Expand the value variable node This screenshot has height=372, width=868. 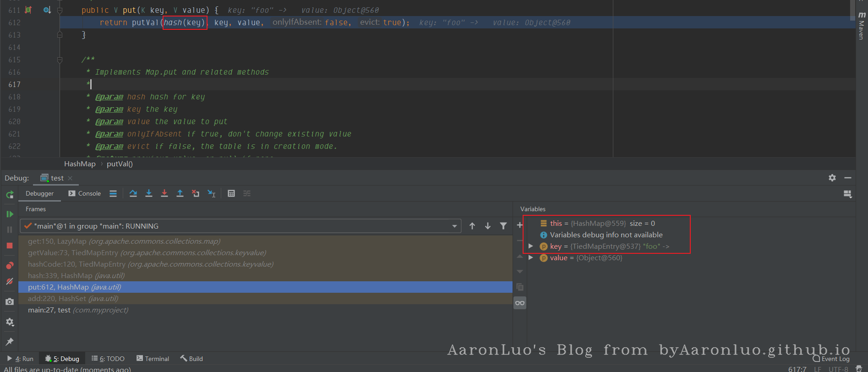(531, 258)
